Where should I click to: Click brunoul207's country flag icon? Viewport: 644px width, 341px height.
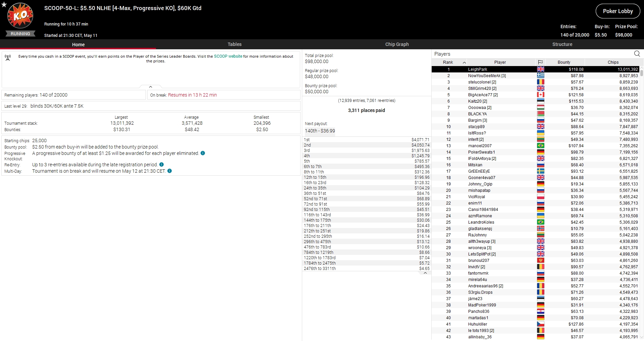point(540,261)
